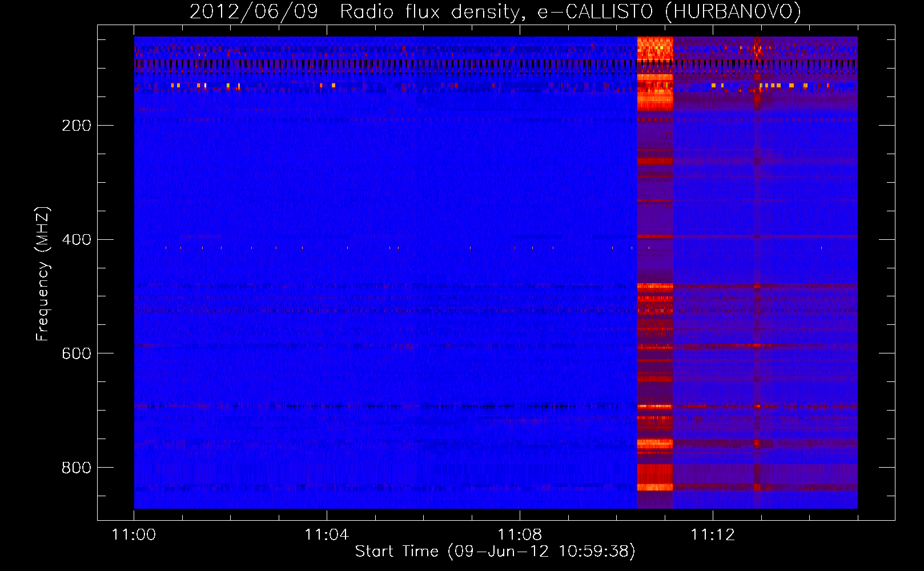
Task: Click the "Start Time (09-Jun-12 10:59:38)" label
Action: coord(495,552)
